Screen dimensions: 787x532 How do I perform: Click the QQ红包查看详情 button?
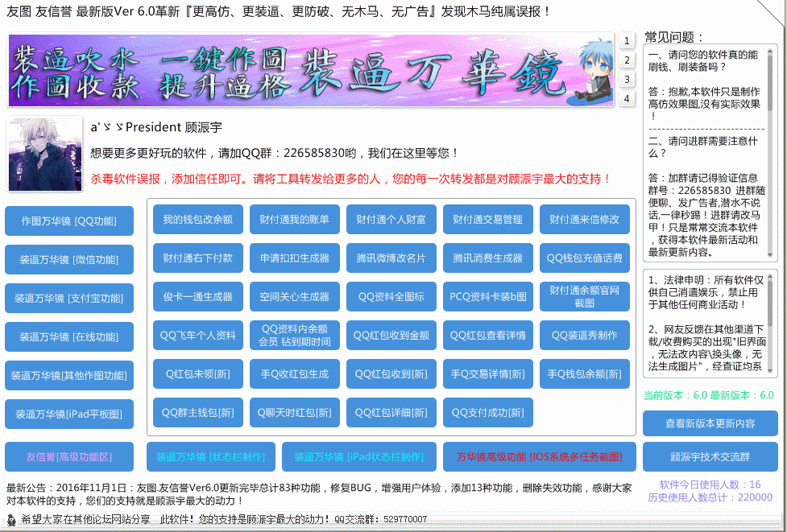[x=488, y=335]
